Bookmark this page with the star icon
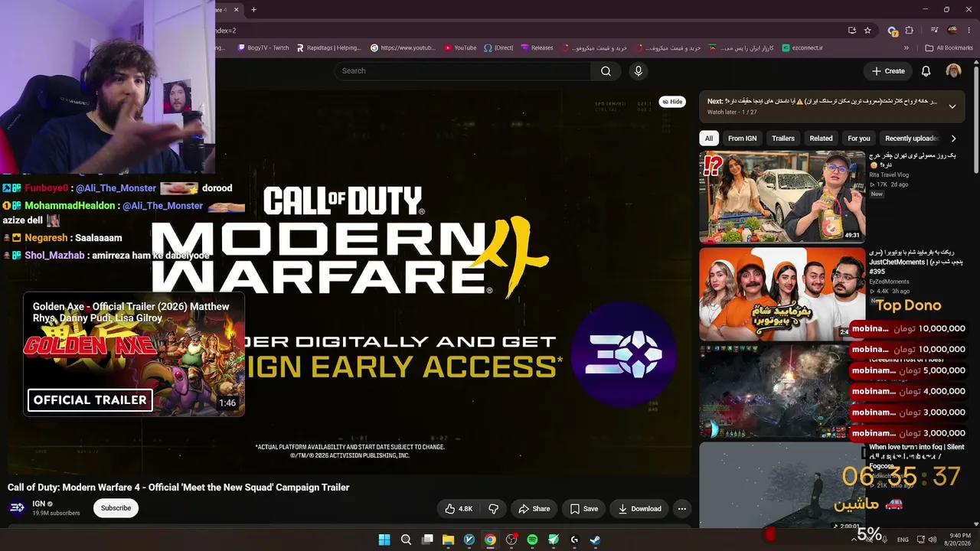This screenshot has width=980, height=551. coord(867,31)
